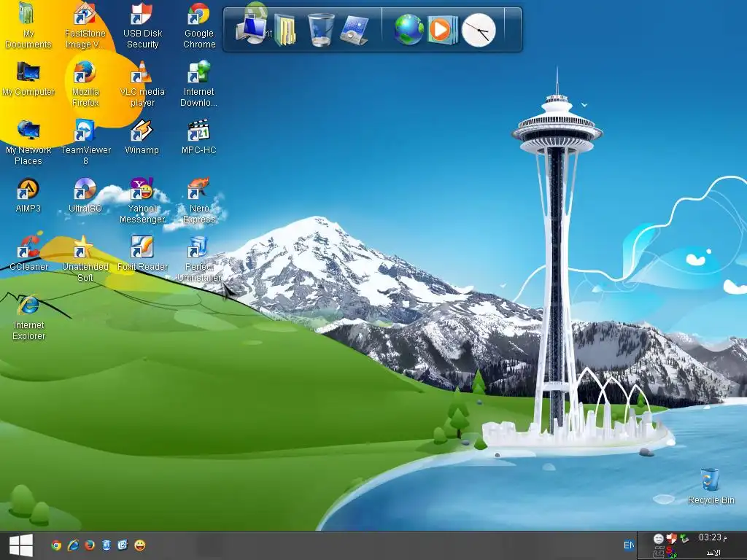Open VLC media player shortcut

(x=142, y=83)
